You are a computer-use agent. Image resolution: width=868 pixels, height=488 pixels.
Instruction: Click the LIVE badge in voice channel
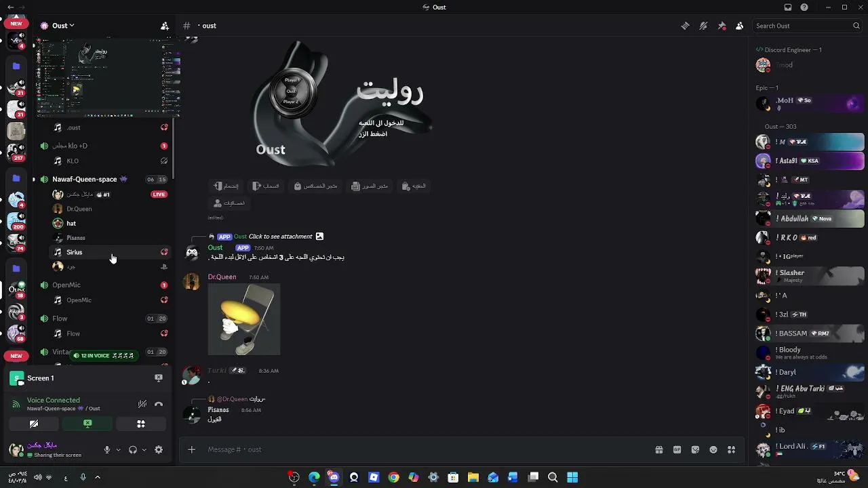pos(159,195)
